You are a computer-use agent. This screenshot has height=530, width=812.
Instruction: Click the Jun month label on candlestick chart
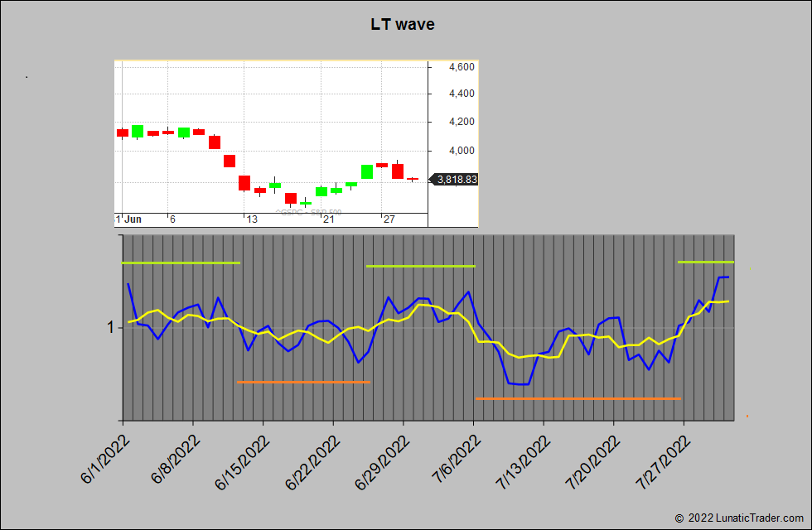click(x=133, y=219)
